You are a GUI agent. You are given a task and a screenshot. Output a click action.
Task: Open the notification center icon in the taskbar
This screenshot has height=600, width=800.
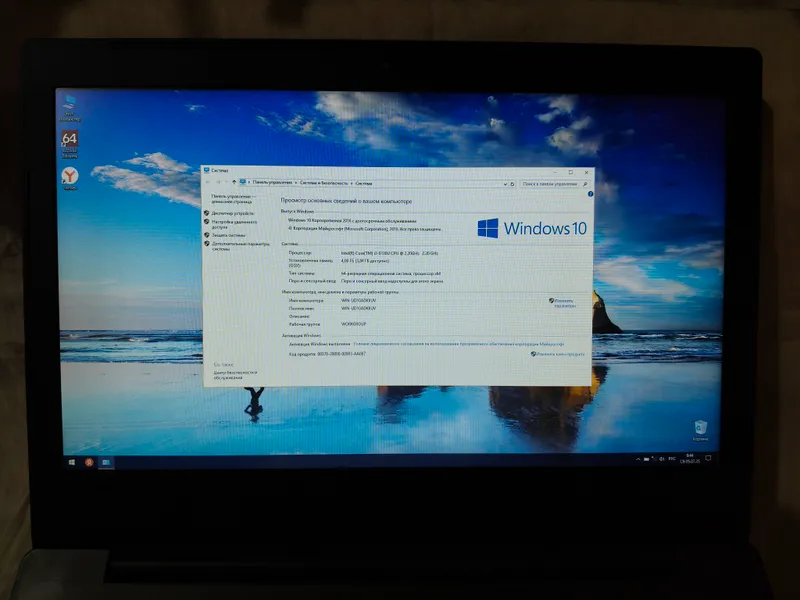click(x=708, y=458)
